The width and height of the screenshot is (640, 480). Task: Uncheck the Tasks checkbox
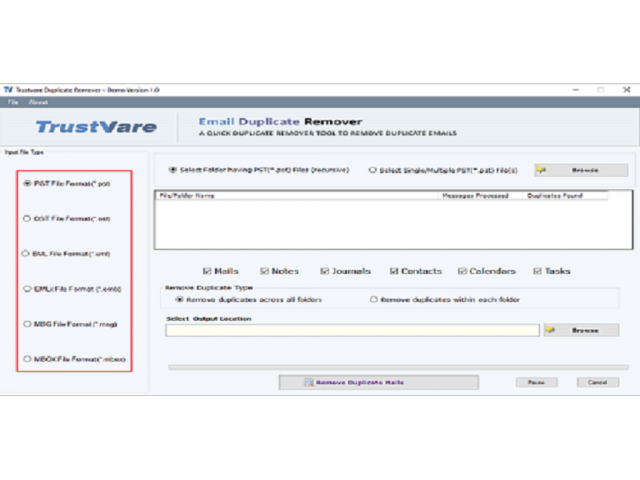tap(538, 271)
